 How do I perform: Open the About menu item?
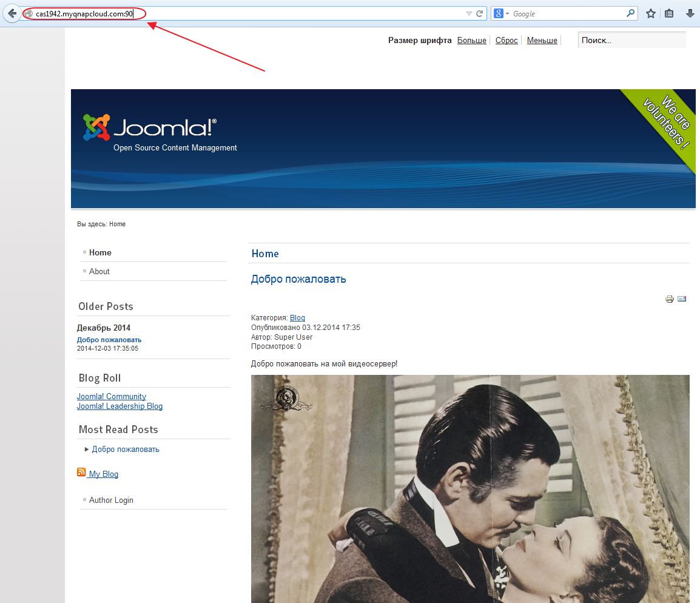(x=99, y=271)
